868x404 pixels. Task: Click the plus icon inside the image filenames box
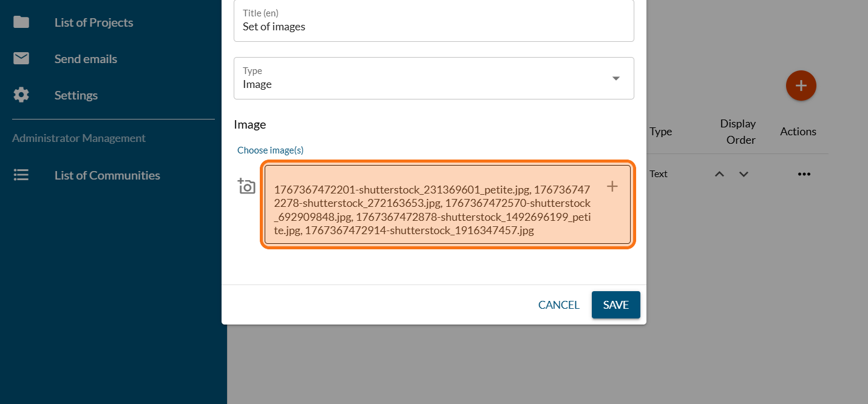[612, 186]
